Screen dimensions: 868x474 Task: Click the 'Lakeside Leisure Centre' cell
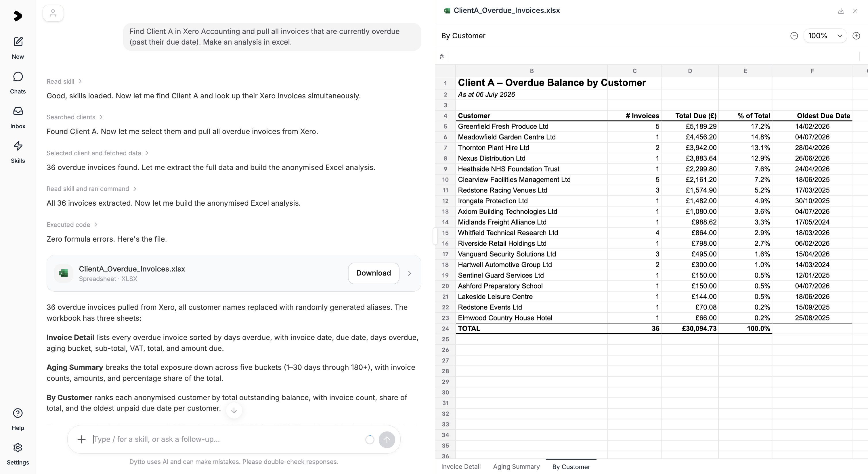click(x=532, y=297)
